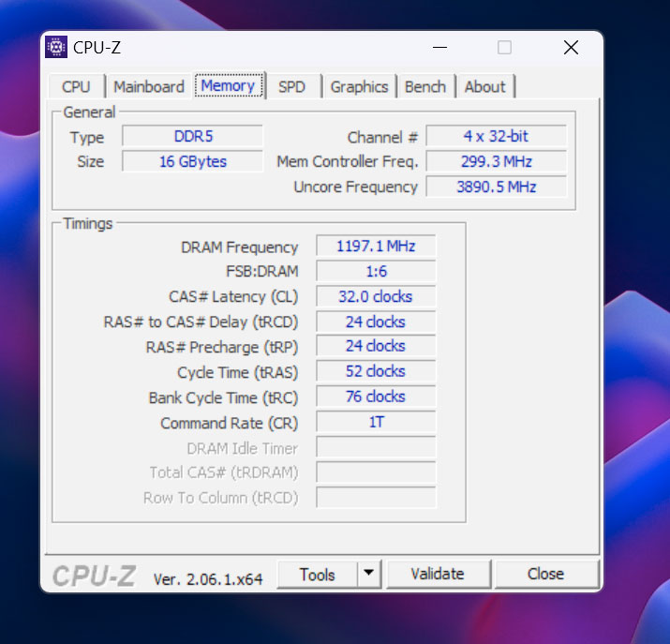The height and width of the screenshot is (644, 670).
Task: Click the 3890.5 MHz uncore frequency value
Action: [x=496, y=187]
